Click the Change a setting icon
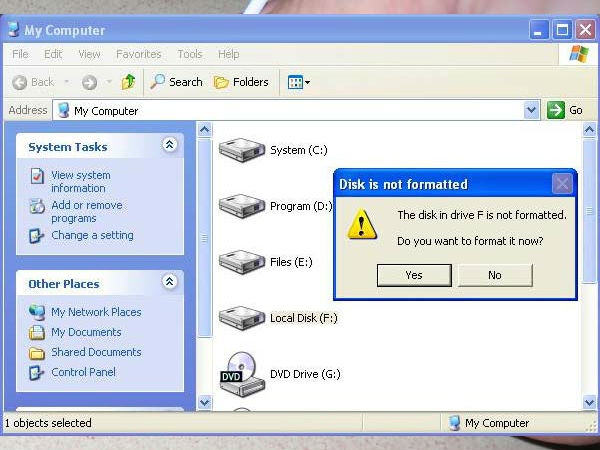 point(37,236)
